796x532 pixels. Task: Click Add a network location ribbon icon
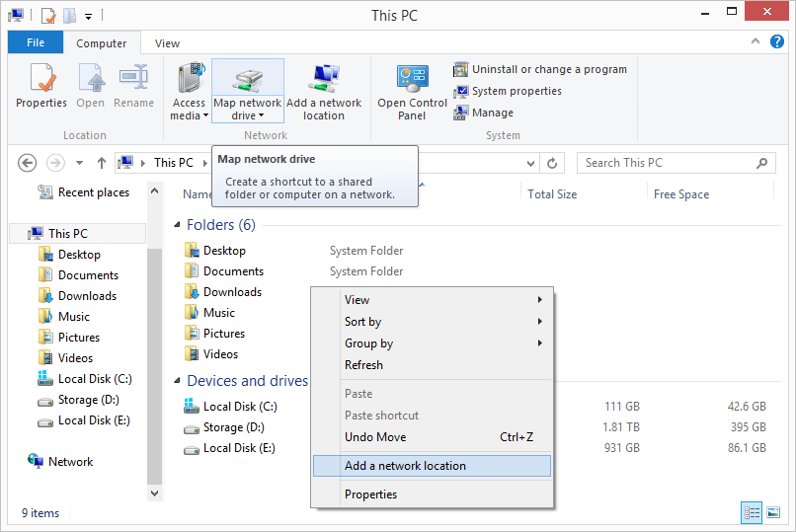coord(324,91)
